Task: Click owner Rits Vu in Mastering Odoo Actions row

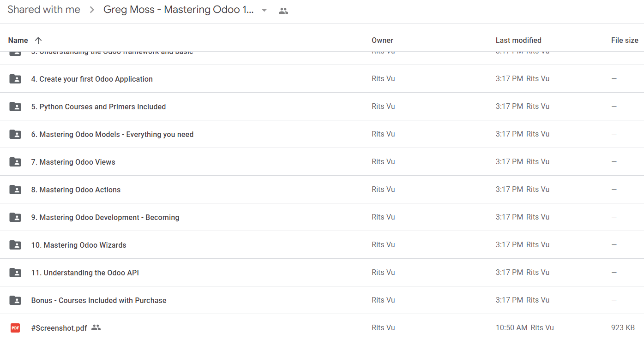Action: pyautogui.click(x=383, y=189)
